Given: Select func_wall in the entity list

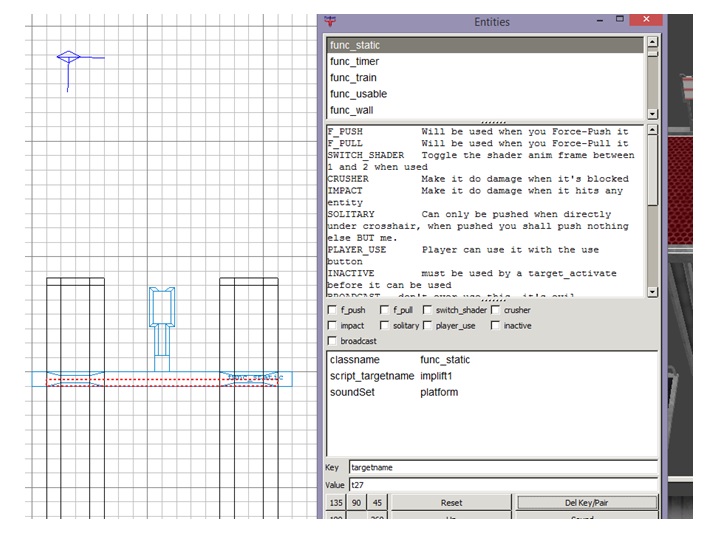Looking at the screenshot, I should pos(485,110).
